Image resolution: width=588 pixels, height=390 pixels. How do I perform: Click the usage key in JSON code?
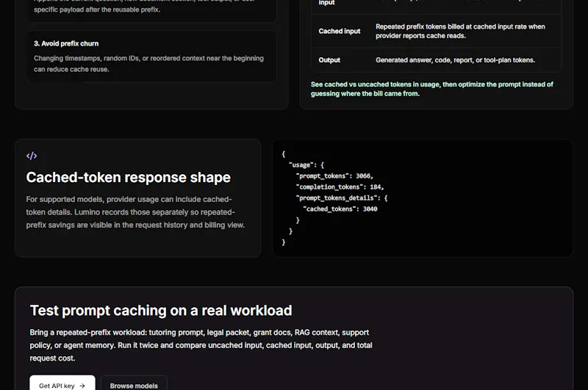(x=300, y=165)
